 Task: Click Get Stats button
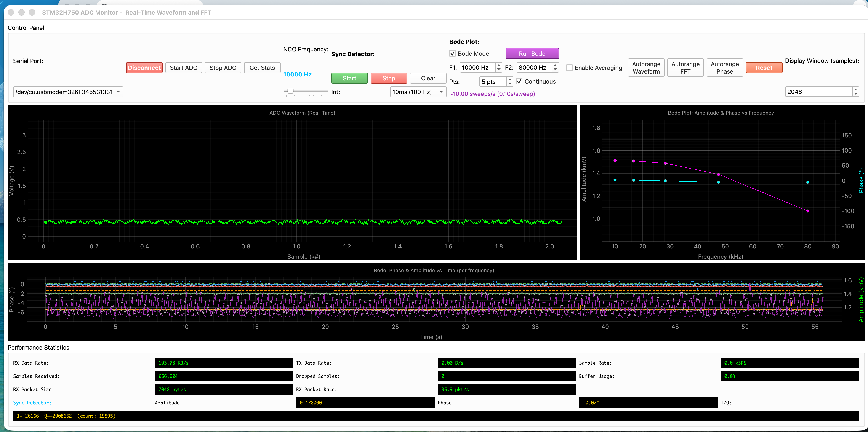tap(262, 68)
